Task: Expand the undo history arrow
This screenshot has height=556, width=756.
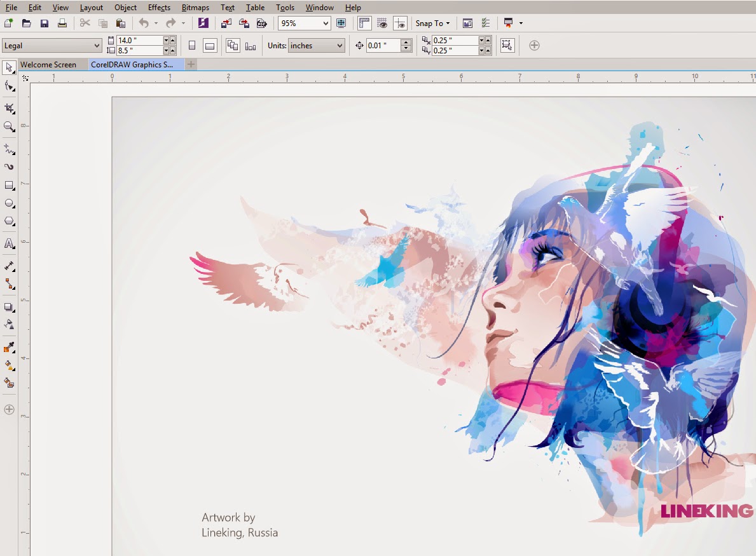Action: pyautogui.click(x=156, y=23)
